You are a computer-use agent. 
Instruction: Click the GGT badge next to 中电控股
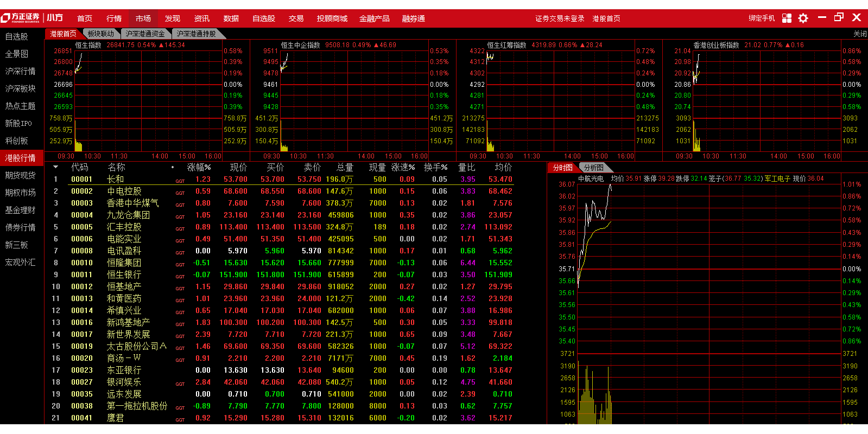(180, 193)
